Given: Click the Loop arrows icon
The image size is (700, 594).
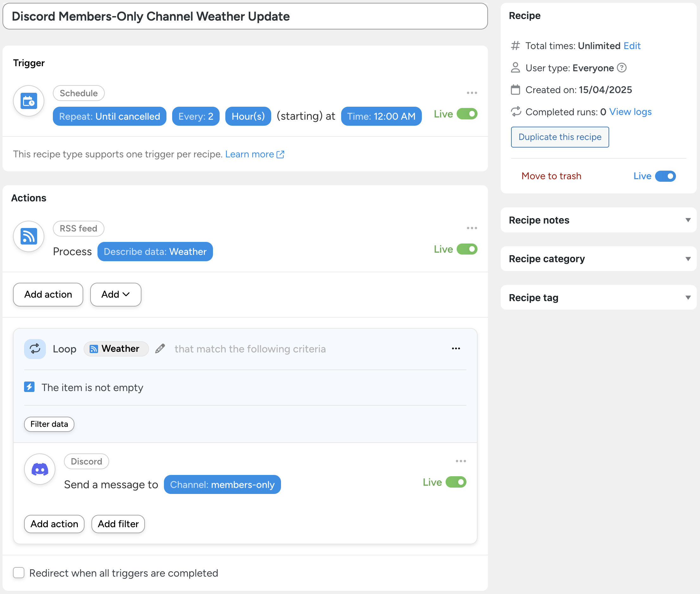Looking at the screenshot, I should (x=35, y=349).
